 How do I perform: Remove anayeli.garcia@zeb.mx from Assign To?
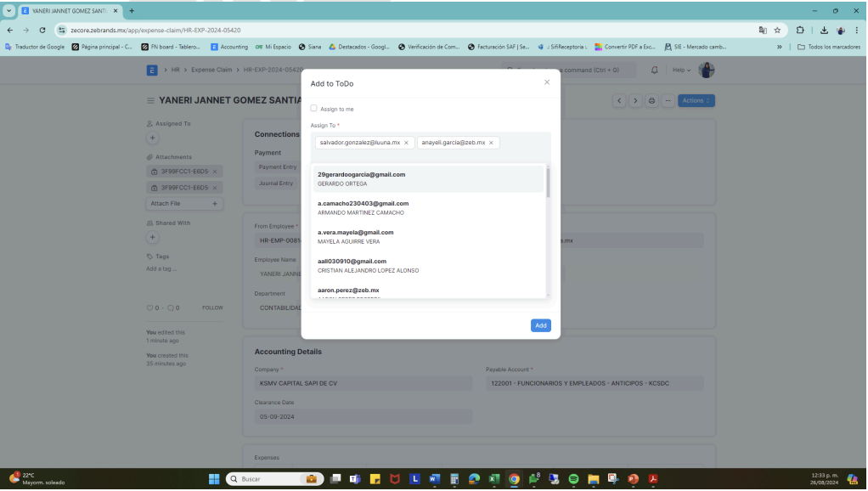tap(491, 143)
